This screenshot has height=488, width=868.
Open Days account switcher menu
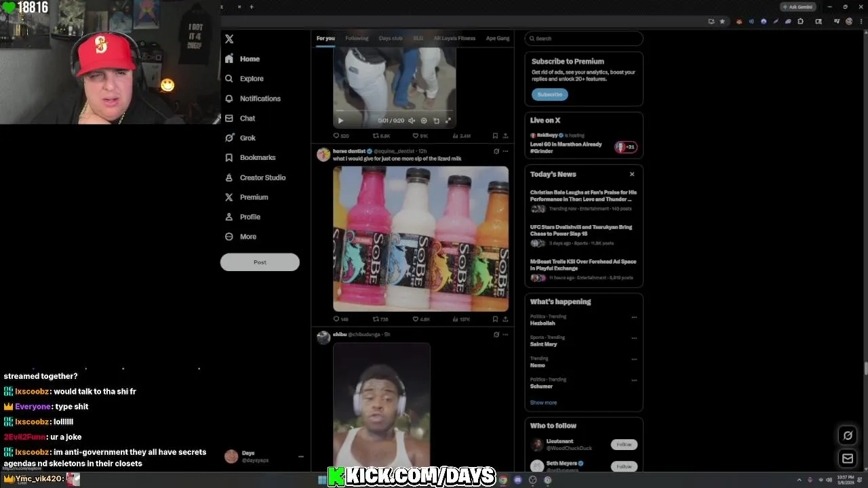264,457
